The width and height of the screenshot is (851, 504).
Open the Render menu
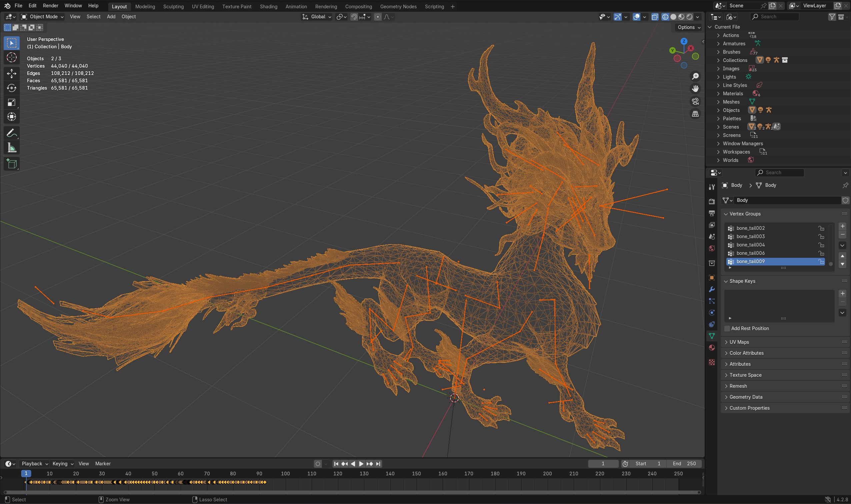point(50,6)
